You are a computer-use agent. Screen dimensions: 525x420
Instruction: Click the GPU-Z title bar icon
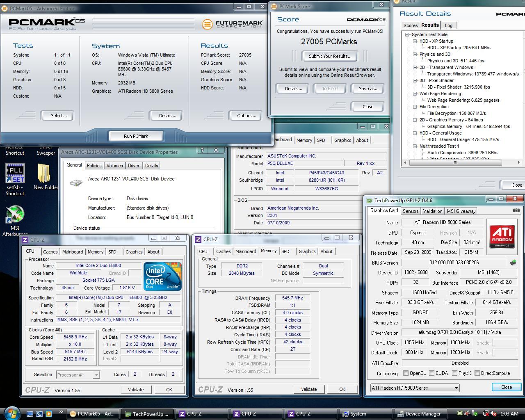click(370, 201)
